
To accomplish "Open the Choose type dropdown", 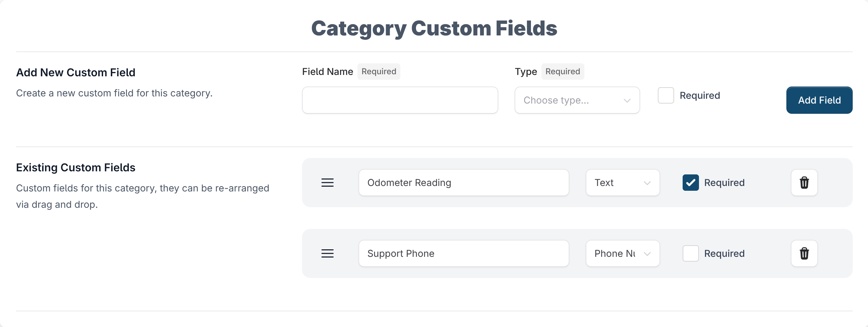I will point(577,100).
